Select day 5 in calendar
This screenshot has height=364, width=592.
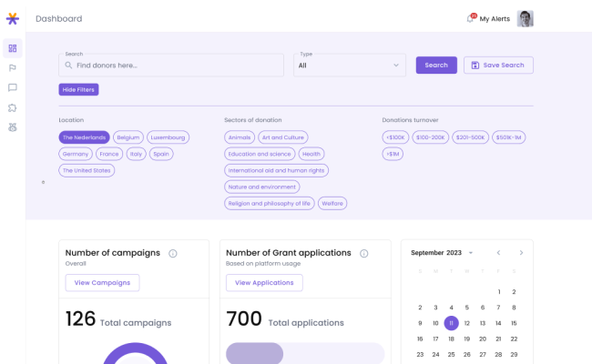click(467, 308)
